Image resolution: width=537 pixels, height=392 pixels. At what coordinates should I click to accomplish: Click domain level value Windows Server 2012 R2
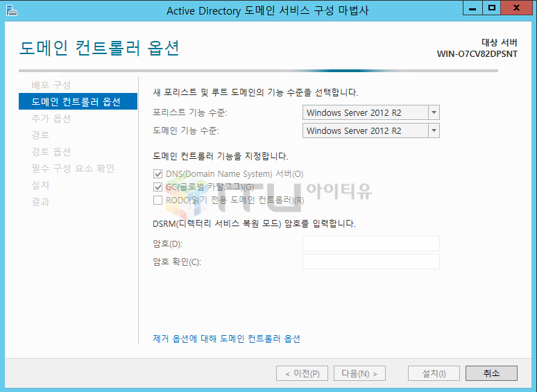pos(354,130)
